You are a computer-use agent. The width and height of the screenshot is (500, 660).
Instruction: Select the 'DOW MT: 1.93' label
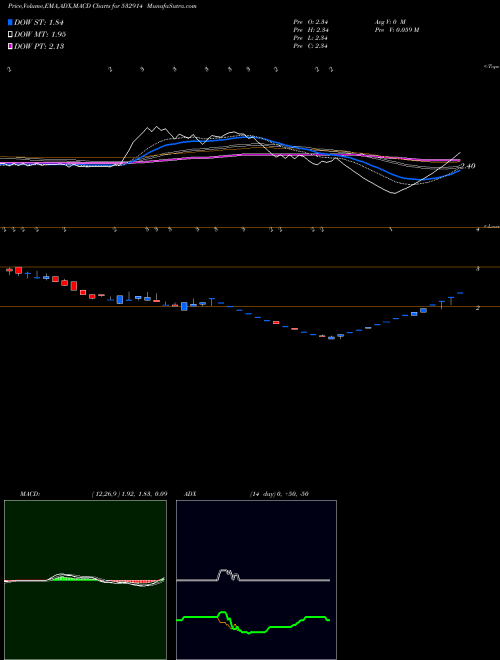coord(40,34)
